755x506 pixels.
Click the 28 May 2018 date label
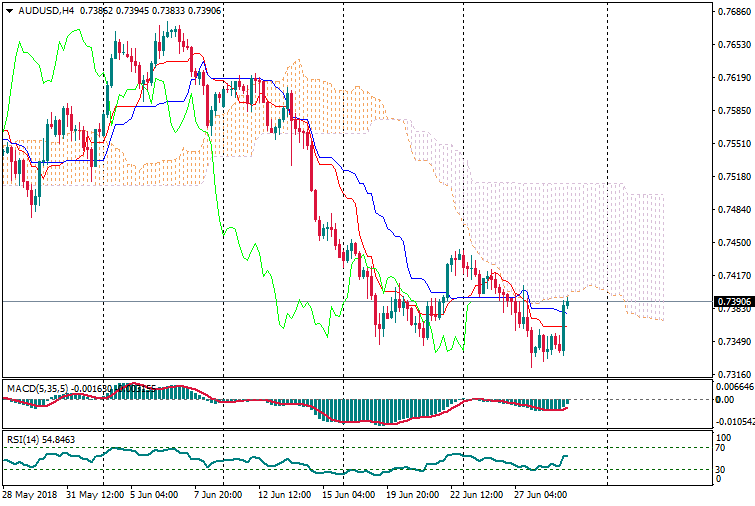(x=30, y=495)
